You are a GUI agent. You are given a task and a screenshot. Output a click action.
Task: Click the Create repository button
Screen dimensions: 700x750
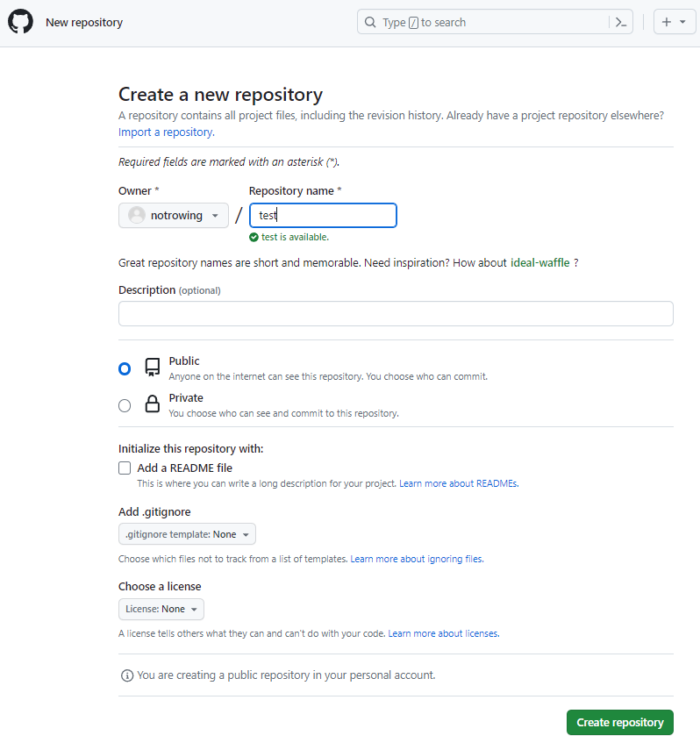click(619, 722)
